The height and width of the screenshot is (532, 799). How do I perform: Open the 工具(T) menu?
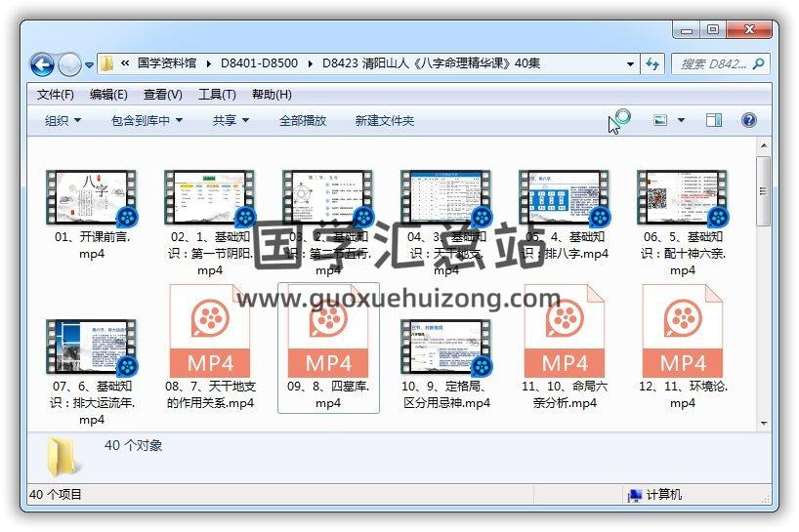click(x=217, y=95)
